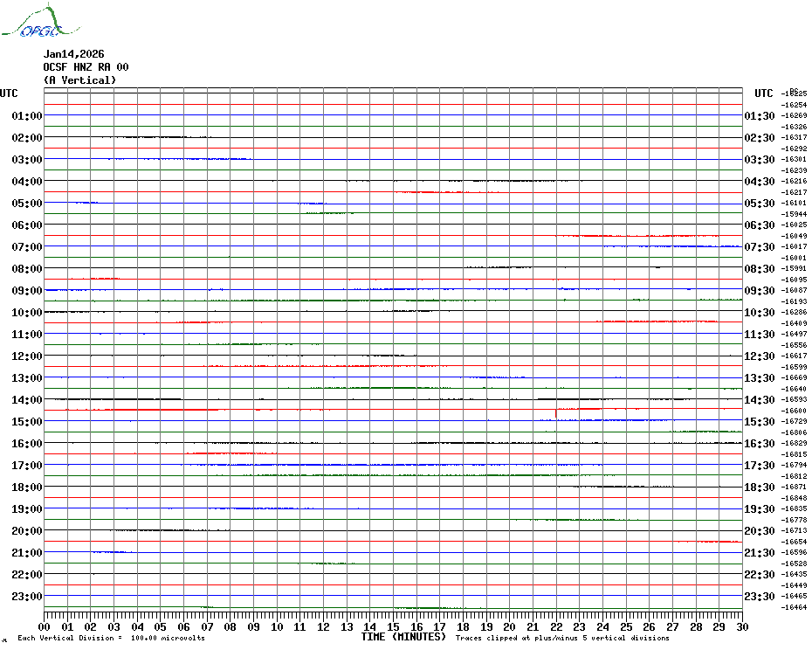Click the DC offset value -16326
The image size is (812, 650).
point(794,127)
